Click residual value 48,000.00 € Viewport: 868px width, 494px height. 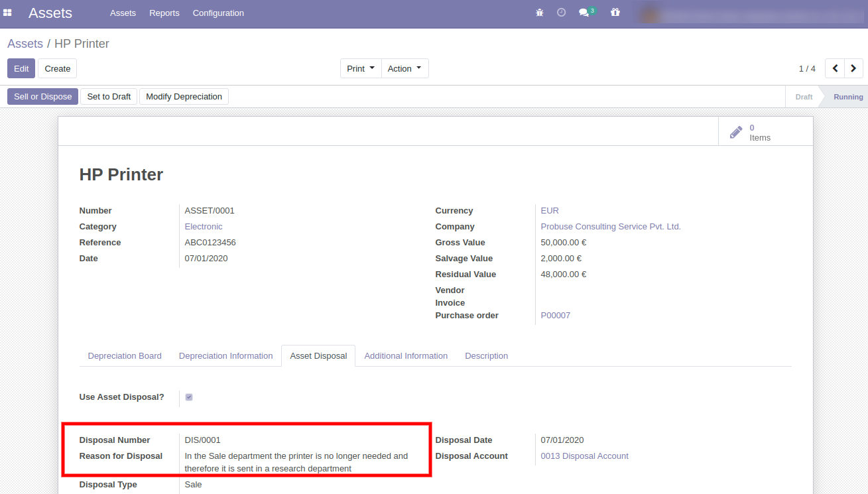[564, 275]
